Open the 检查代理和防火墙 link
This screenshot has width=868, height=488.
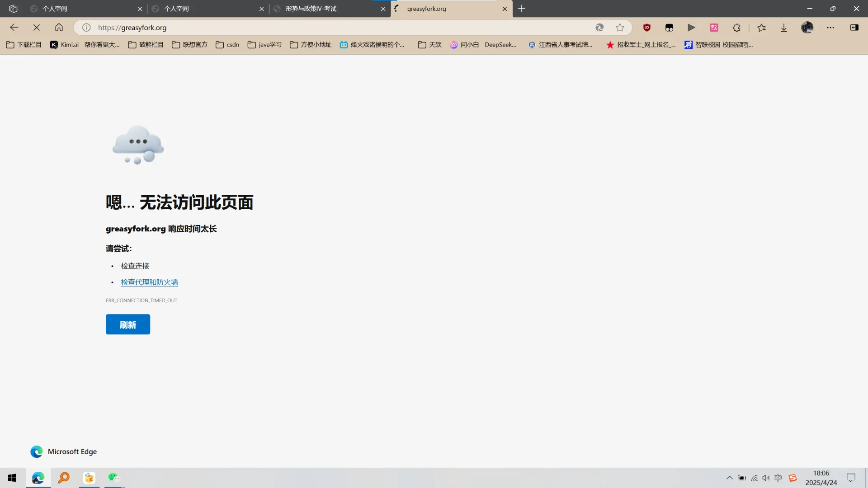click(149, 282)
